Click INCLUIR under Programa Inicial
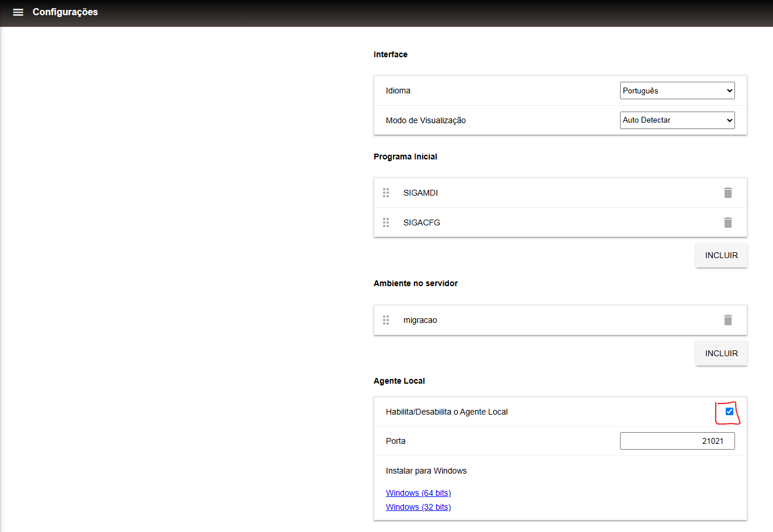 [722, 255]
